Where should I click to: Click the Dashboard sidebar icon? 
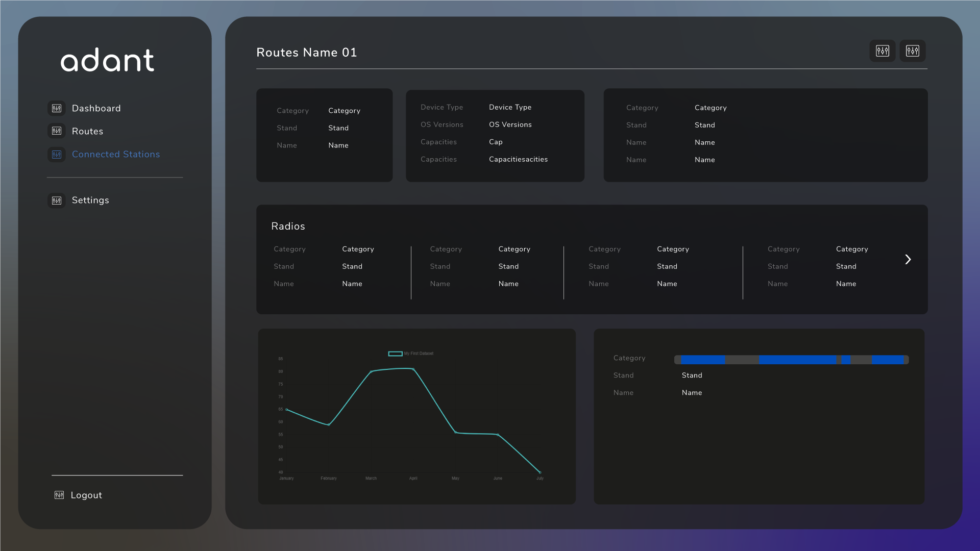pos(57,108)
